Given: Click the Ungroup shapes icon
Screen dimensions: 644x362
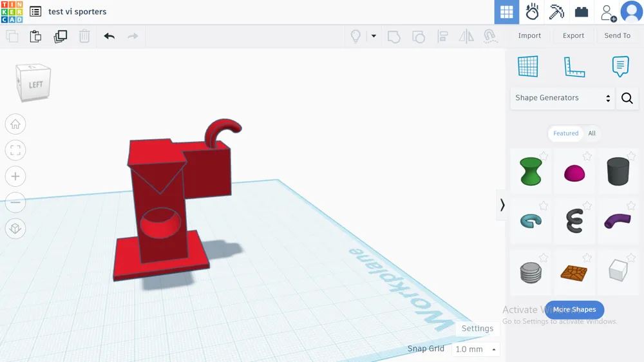Looking at the screenshot, I should [418, 37].
